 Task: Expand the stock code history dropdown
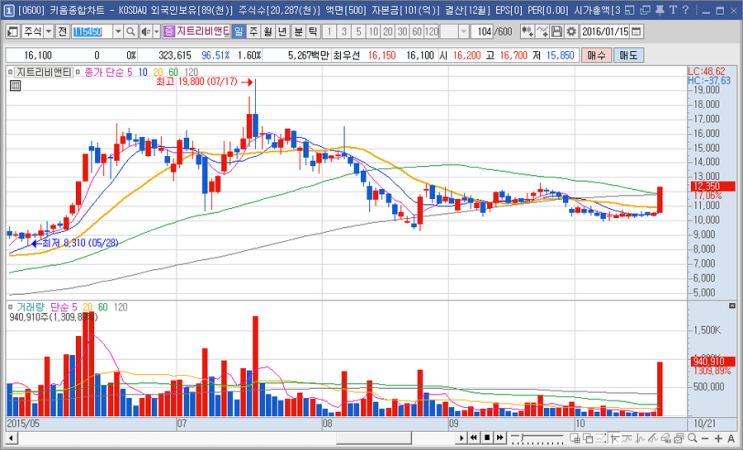click(118, 32)
